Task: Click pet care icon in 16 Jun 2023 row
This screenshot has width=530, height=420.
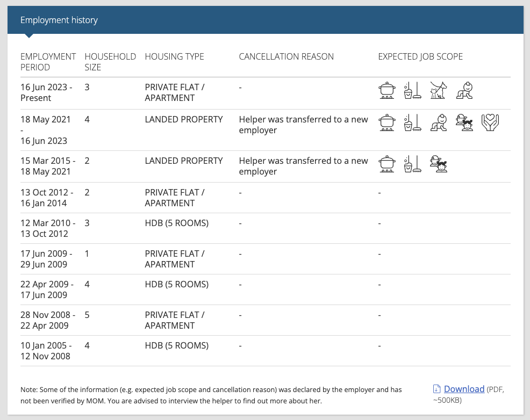Action: [x=439, y=90]
